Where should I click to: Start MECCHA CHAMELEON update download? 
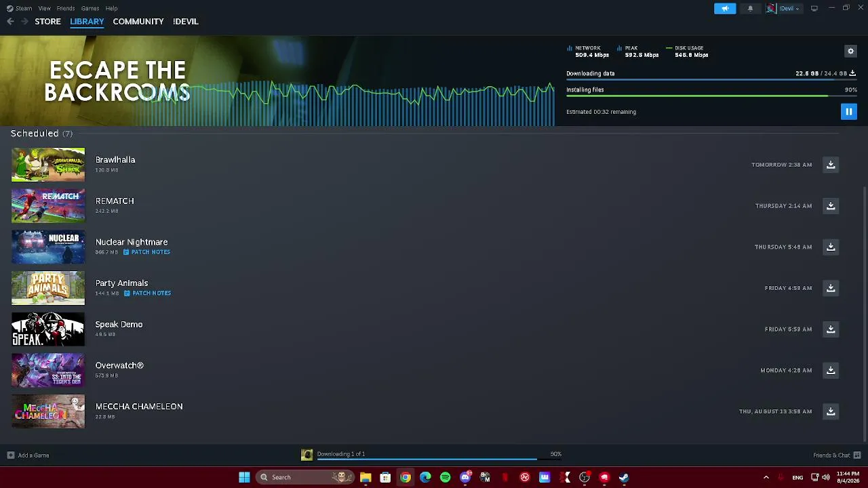point(831,411)
